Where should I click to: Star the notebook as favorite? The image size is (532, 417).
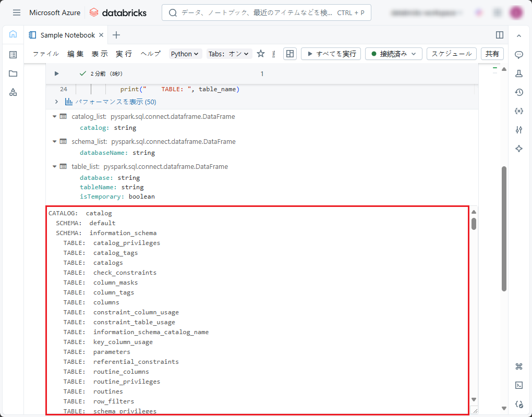click(261, 54)
